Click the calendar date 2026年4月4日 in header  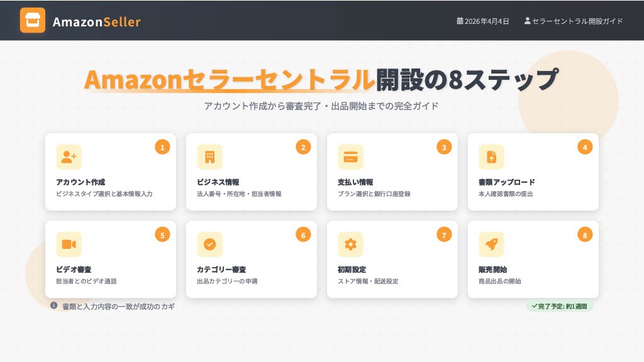(x=483, y=21)
